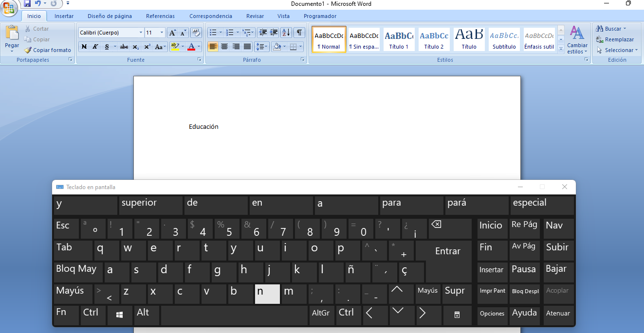The width and height of the screenshot is (644, 333).
Task: Toggle italic (K) formatting
Action: click(x=95, y=47)
